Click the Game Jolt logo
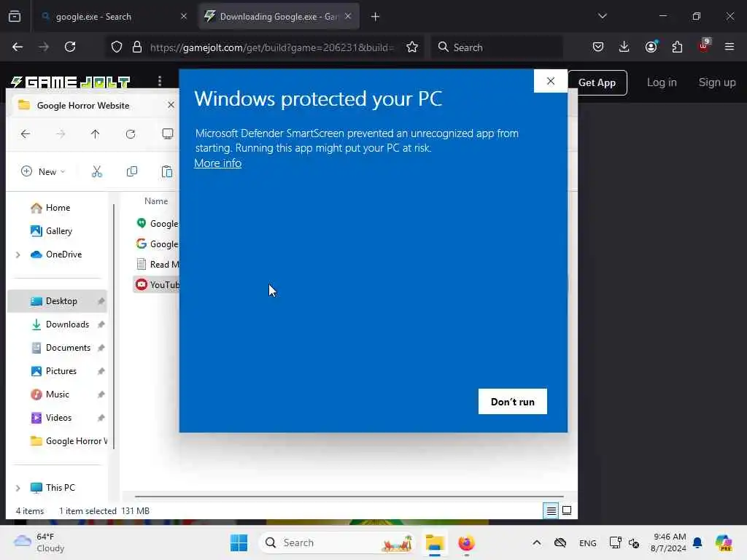 point(70,82)
